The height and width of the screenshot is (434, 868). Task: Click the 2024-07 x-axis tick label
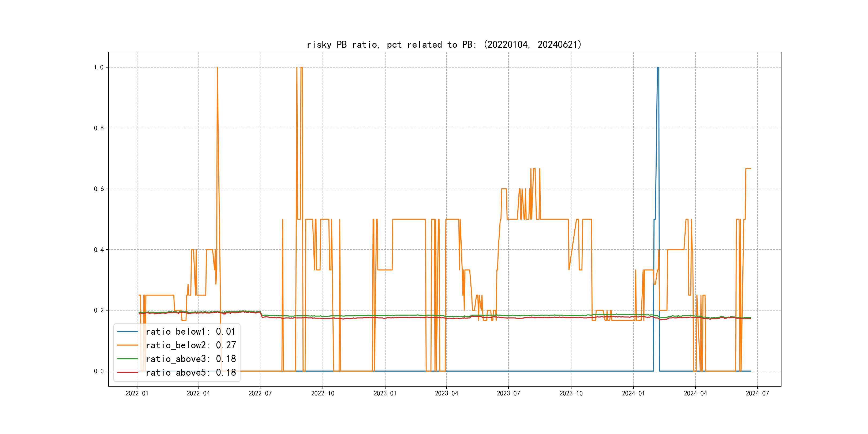[x=757, y=393]
